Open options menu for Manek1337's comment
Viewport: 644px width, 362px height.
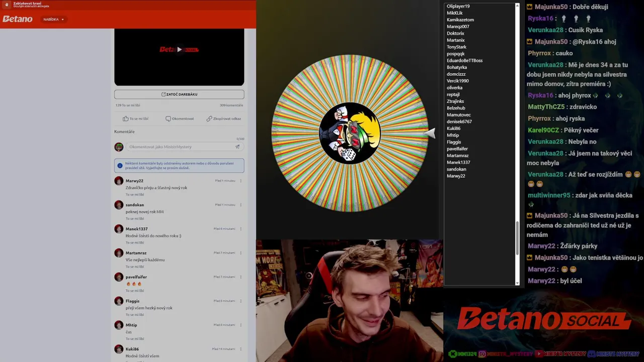(240, 229)
